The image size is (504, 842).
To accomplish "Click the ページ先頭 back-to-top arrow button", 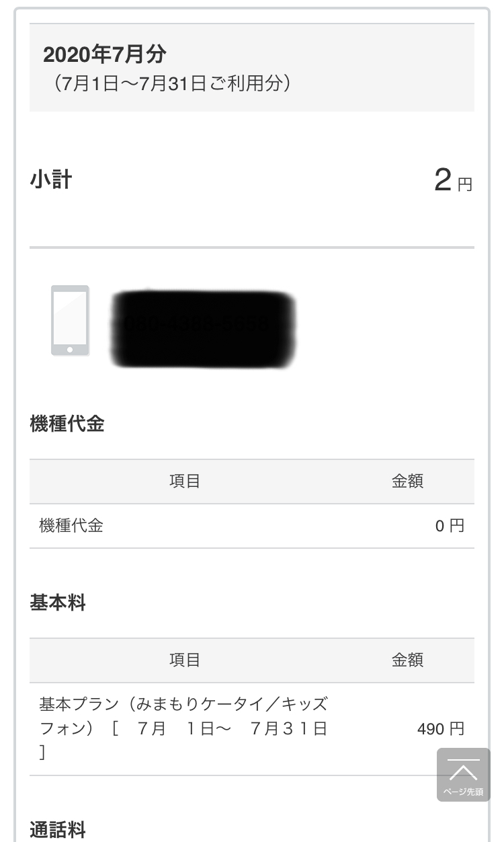I will (463, 775).
